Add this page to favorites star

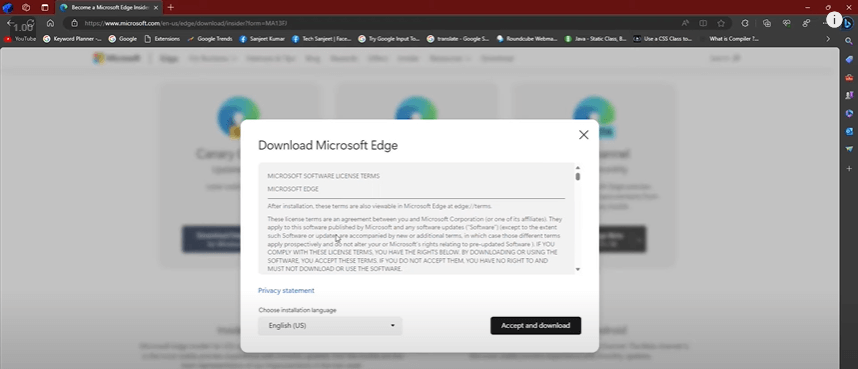click(x=721, y=23)
